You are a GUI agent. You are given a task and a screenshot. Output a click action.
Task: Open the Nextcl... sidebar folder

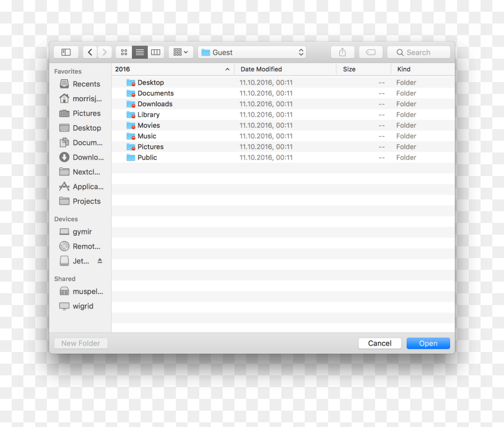(x=80, y=172)
